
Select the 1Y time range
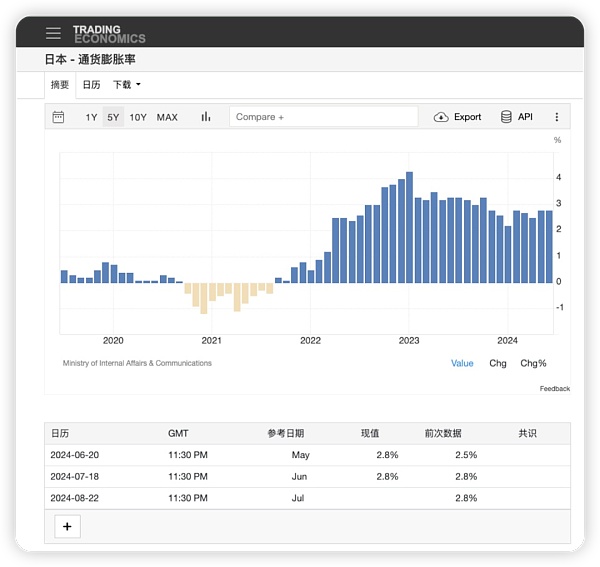click(x=91, y=117)
